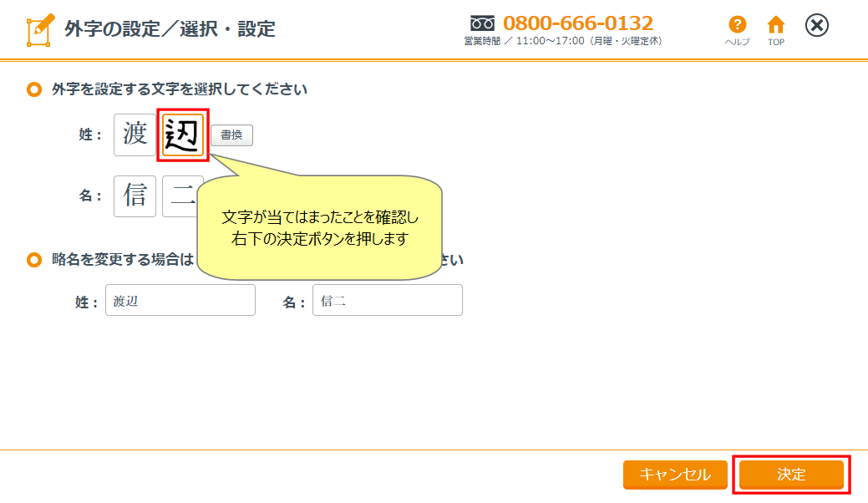The image size is (868, 503).
Task: Click the キャンセル button
Action: point(675,475)
